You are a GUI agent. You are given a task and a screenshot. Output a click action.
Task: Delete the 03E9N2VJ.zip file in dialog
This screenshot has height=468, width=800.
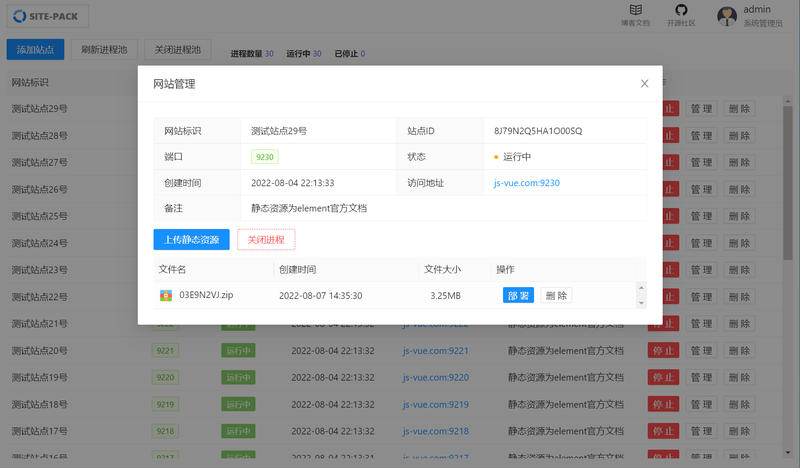(556, 295)
